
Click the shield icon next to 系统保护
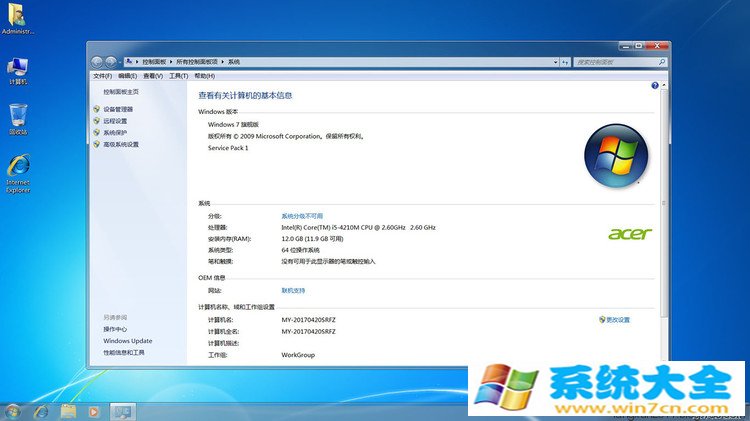point(97,133)
